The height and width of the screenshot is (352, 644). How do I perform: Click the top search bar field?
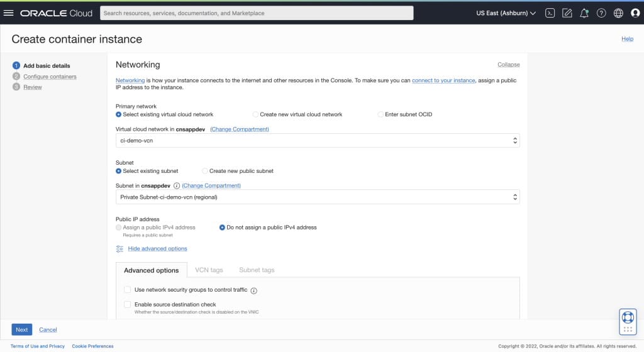point(257,13)
